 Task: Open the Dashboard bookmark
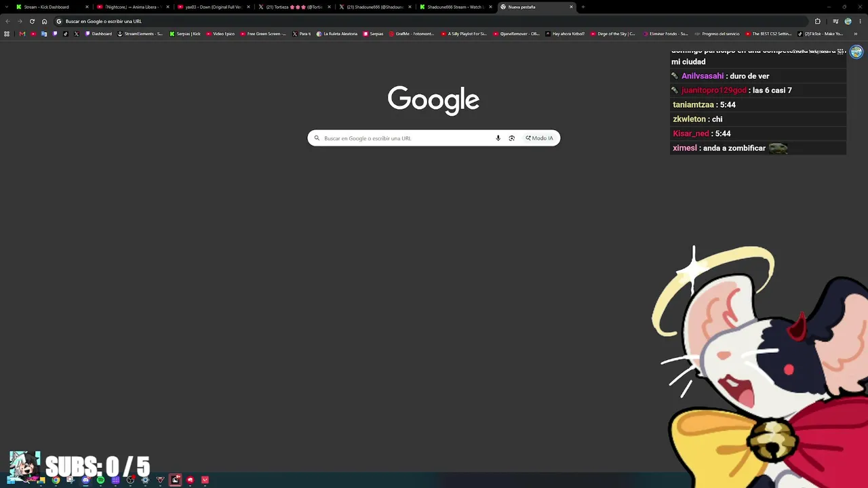tap(98, 34)
